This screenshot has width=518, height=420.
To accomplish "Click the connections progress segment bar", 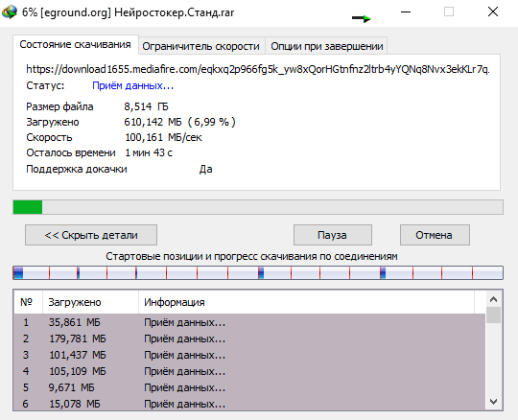I will tap(258, 273).
